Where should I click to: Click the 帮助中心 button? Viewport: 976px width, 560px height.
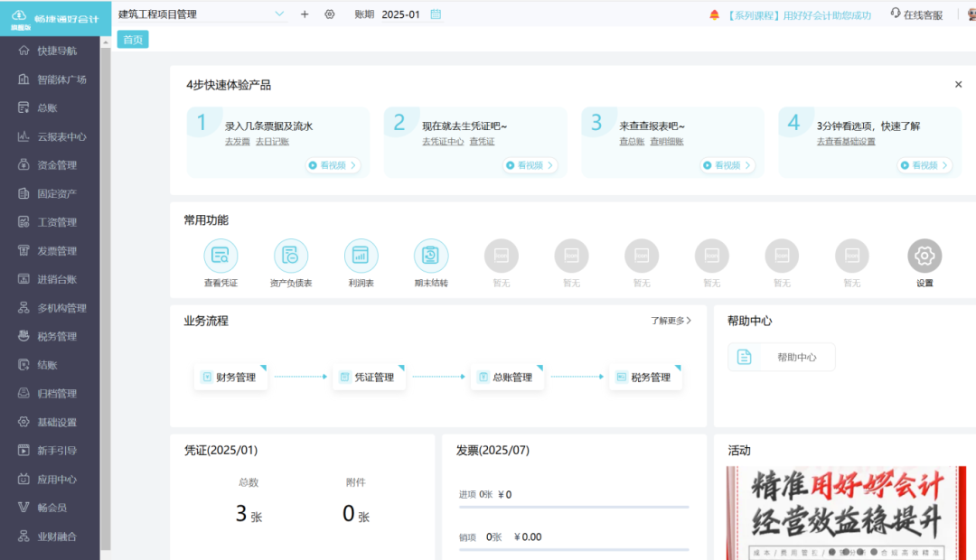(781, 357)
